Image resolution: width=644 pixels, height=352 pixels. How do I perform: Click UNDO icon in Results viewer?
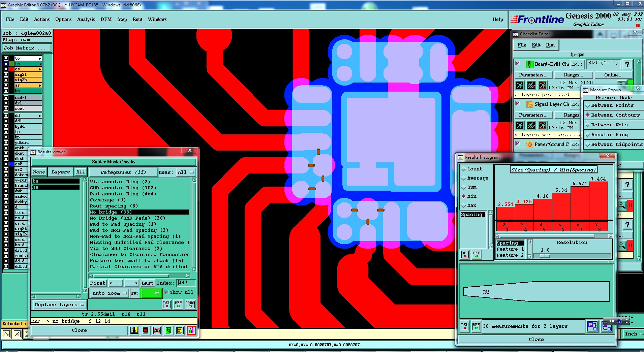pos(190,304)
